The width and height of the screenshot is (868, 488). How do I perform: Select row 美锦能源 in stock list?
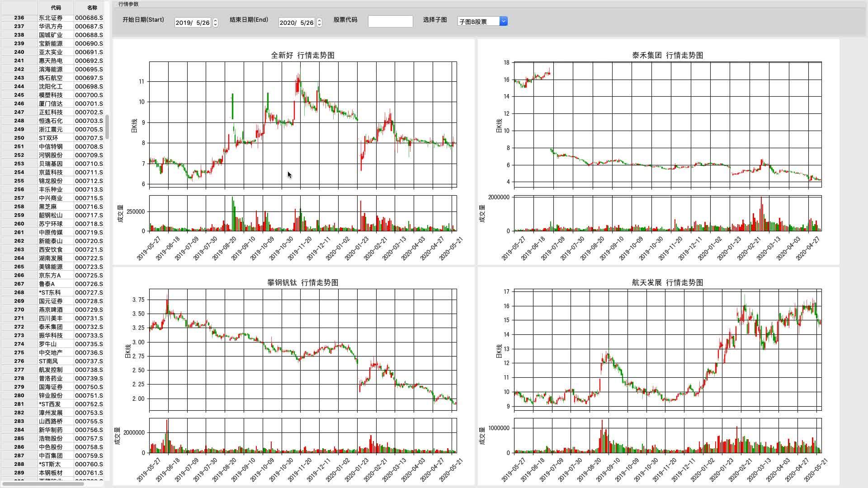pyautogui.click(x=52, y=267)
